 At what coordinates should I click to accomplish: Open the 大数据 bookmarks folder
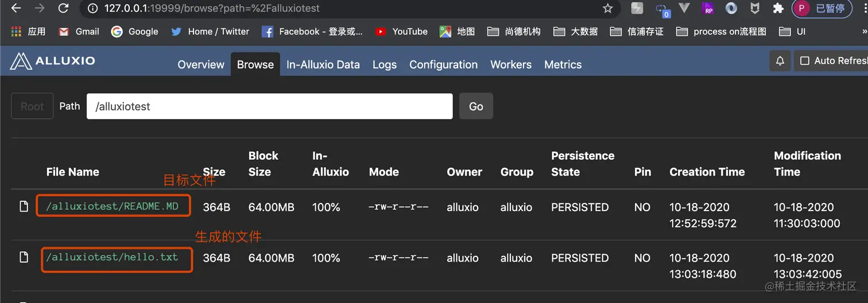pyautogui.click(x=576, y=32)
